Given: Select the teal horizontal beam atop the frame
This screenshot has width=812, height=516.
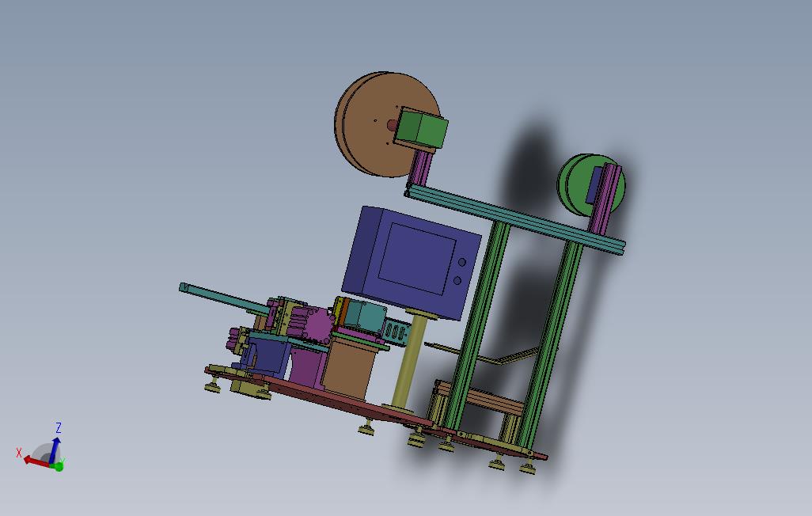Looking at the screenshot, I should click(x=515, y=220).
